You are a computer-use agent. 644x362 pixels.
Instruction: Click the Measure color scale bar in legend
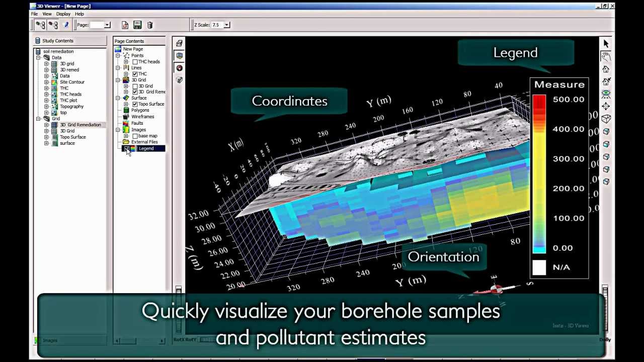539,173
